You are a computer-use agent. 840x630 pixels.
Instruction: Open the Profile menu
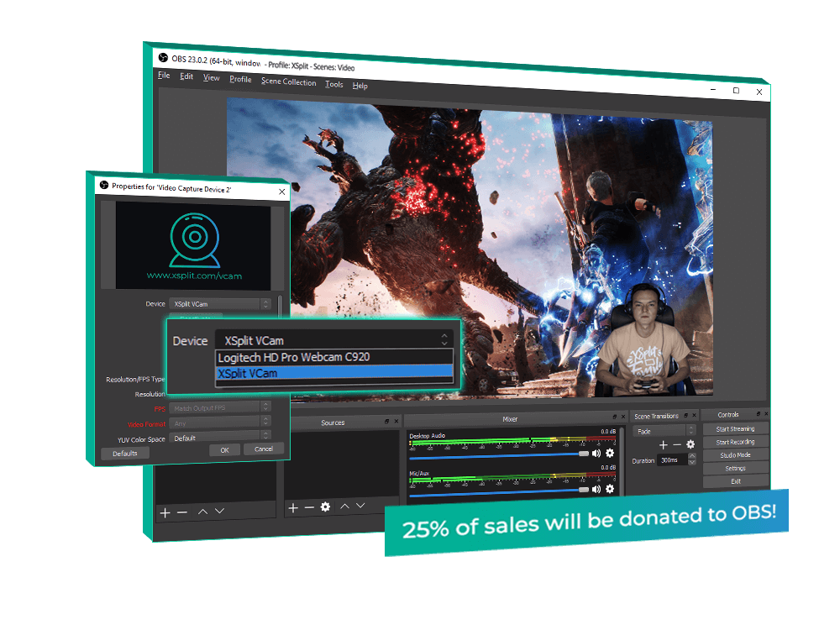[240, 79]
